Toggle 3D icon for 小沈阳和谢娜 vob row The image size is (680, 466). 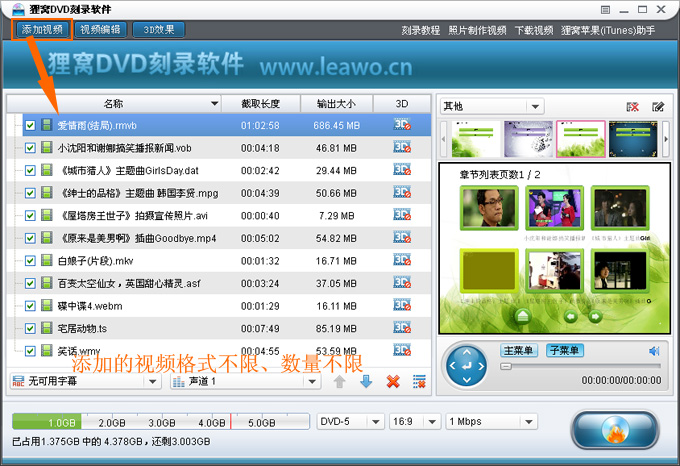(402, 147)
